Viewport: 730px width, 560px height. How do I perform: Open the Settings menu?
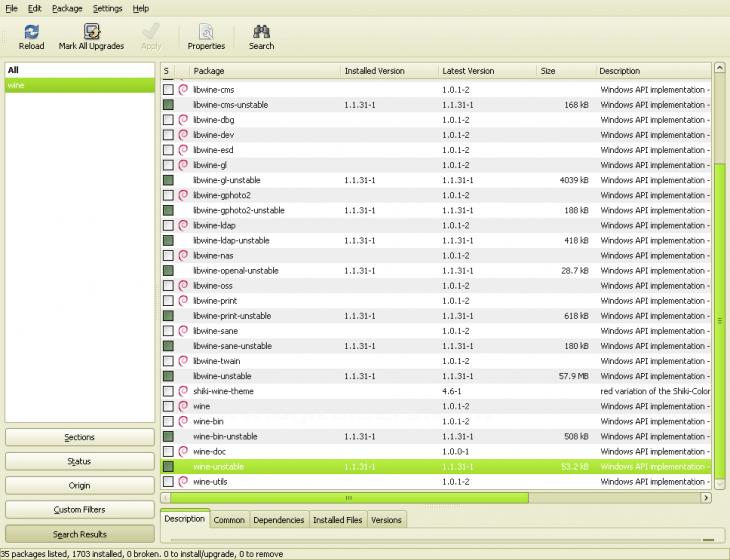(107, 8)
